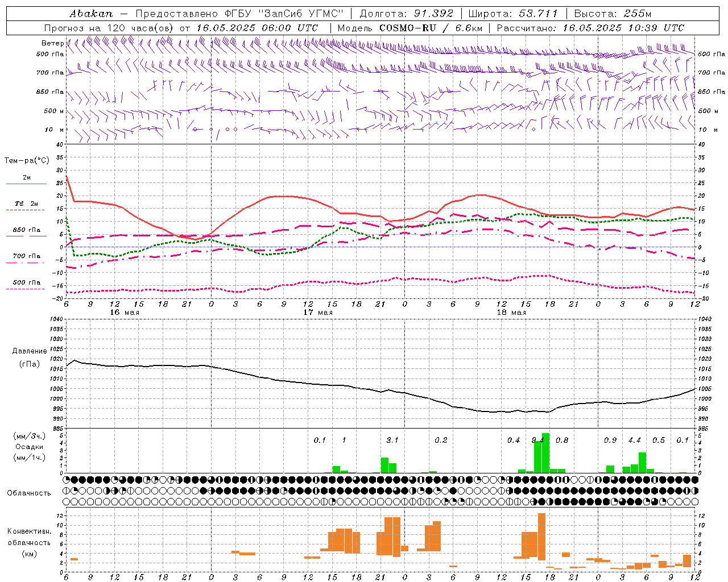Click the "Долгота: 91.392" header field
This screenshot has width=728, height=582.
406,14
